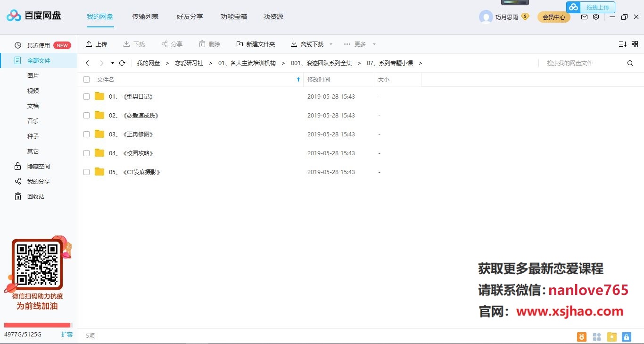Click 离线下载 offline download
644x344 pixels.
307,44
